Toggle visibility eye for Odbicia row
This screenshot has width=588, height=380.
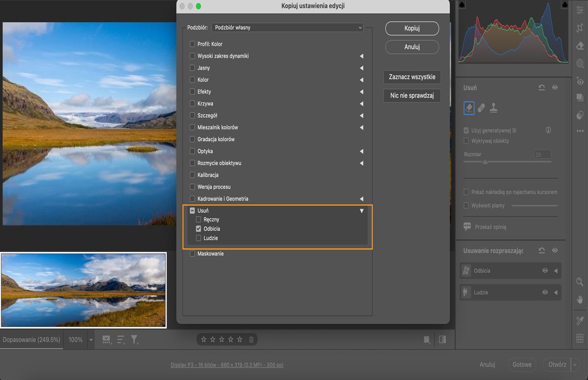click(x=545, y=271)
